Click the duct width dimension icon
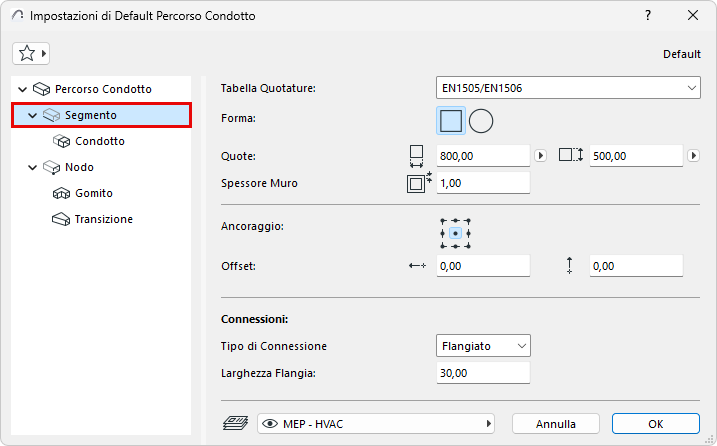Image resolution: width=717 pixels, height=446 pixels. pyautogui.click(x=416, y=156)
